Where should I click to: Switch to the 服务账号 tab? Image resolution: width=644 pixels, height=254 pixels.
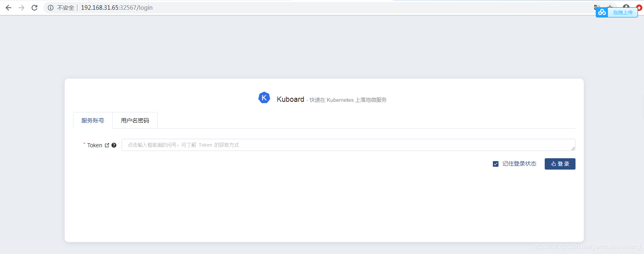coord(93,121)
